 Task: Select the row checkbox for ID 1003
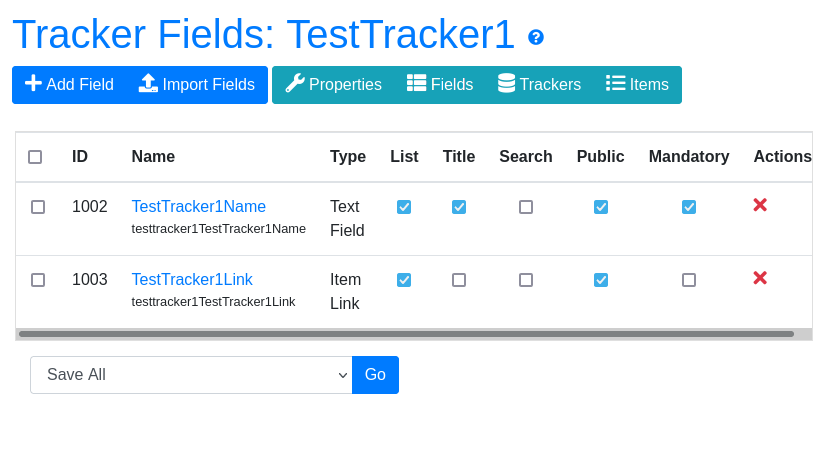pos(38,280)
